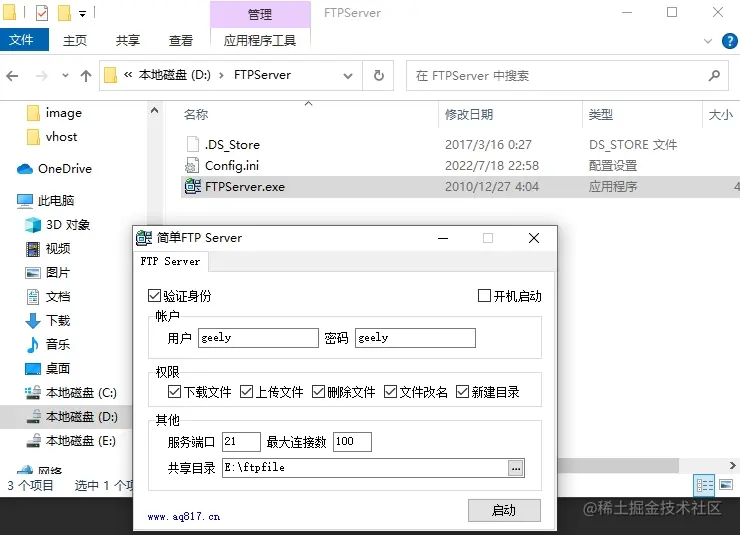Screen dimensions: 740x535
Task: Sort by the 名称 column header
Action: click(x=196, y=115)
